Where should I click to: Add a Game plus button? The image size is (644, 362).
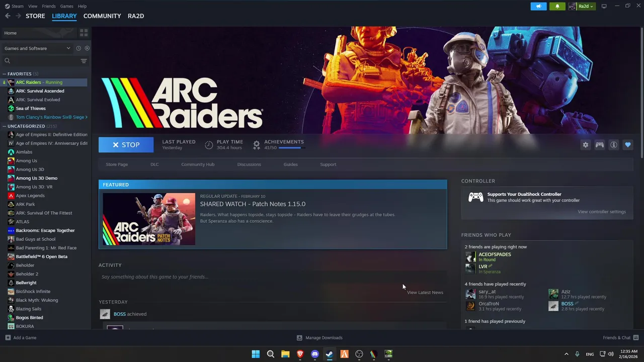click(8, 338)
